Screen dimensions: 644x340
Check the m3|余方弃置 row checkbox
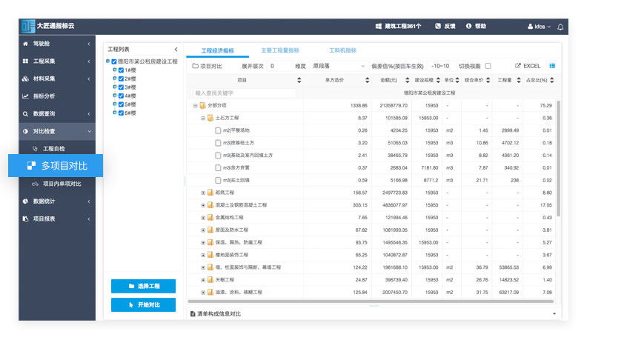[x=218, y=168]
